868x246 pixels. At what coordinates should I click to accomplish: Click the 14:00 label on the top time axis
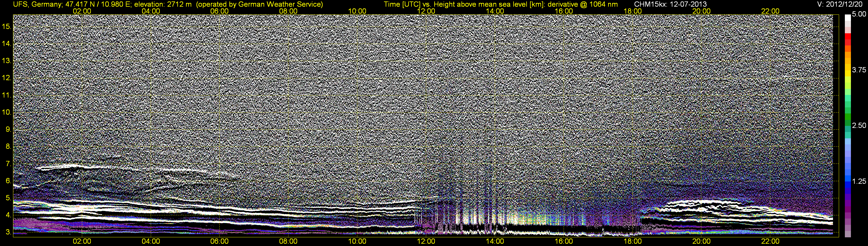tap(495, 11)
